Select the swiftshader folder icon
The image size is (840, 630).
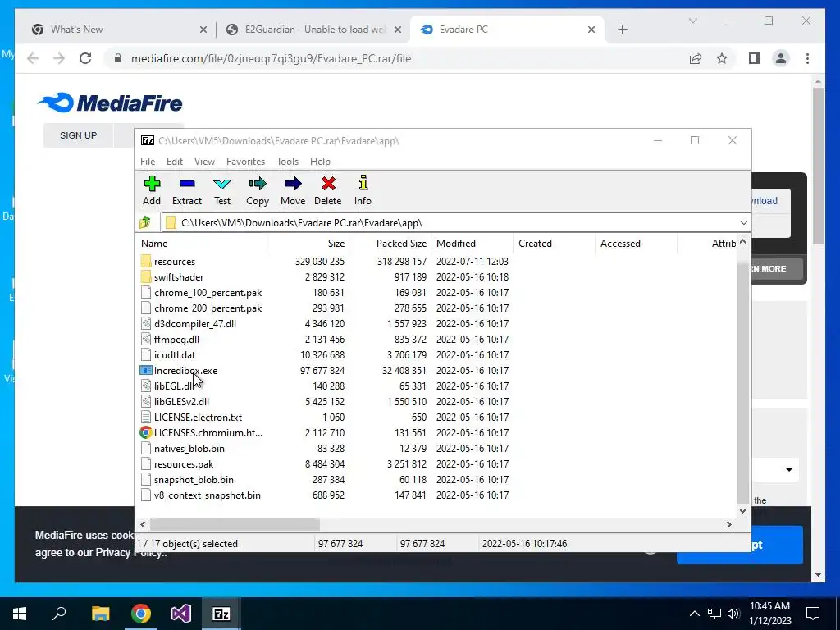point(146,277)
